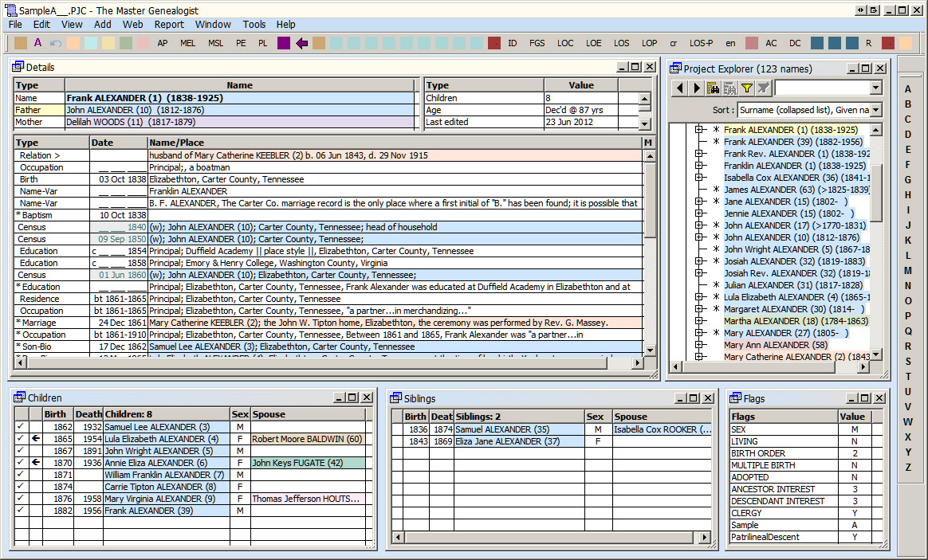Toggle the checkmark for Frank ALEXANDER (39)
The height and width of the screenshot is (560, 928).
point(20,511)
